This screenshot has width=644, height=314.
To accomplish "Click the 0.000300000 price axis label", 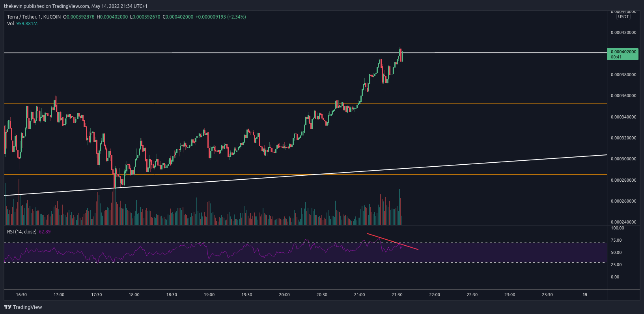I will [623, 159].
